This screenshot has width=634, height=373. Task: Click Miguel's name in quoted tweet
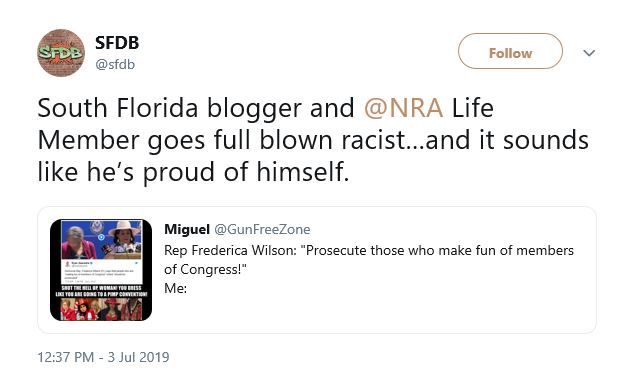(x=187, y=229)
